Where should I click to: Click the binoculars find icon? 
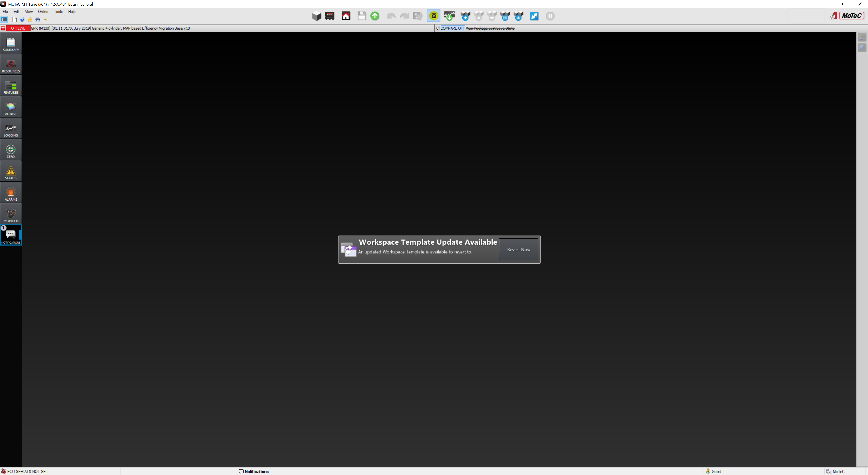[x=37, y=19]
